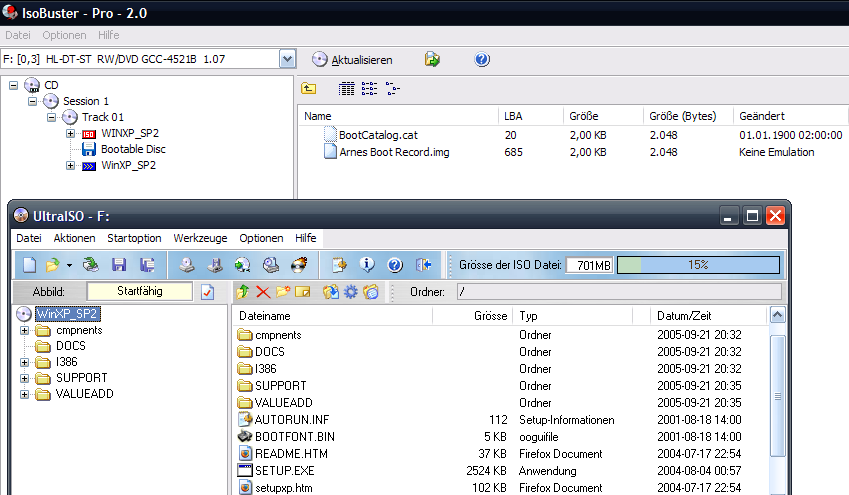Screen dimensions: 849x495
Task: Sort by the Geändert column header
Action: [x=791, y=116]
